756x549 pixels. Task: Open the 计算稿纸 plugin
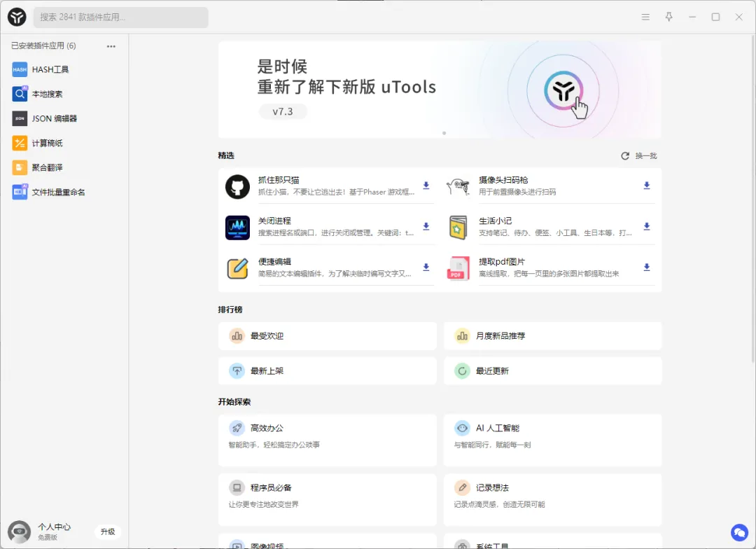point(64,144)
